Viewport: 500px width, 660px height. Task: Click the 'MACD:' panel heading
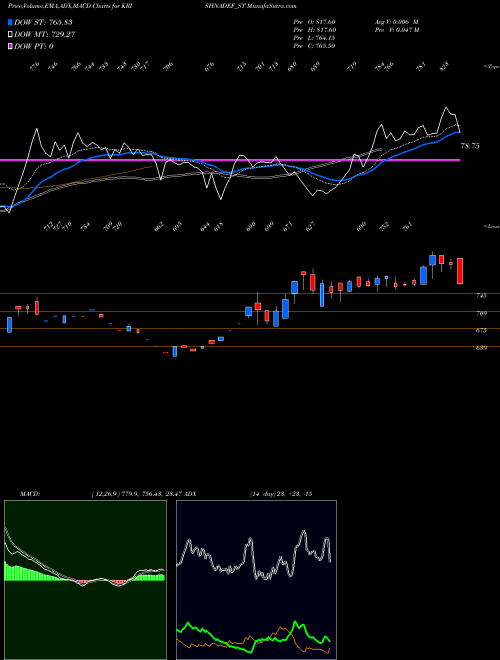30,494
